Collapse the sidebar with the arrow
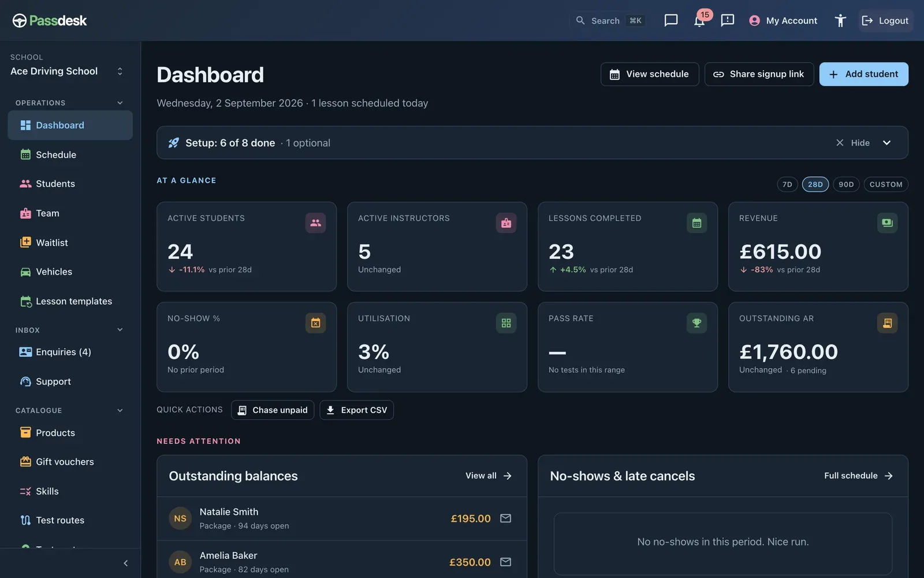Image resolution: width=924 pixels, height=578 pixels. click(125, 563)
